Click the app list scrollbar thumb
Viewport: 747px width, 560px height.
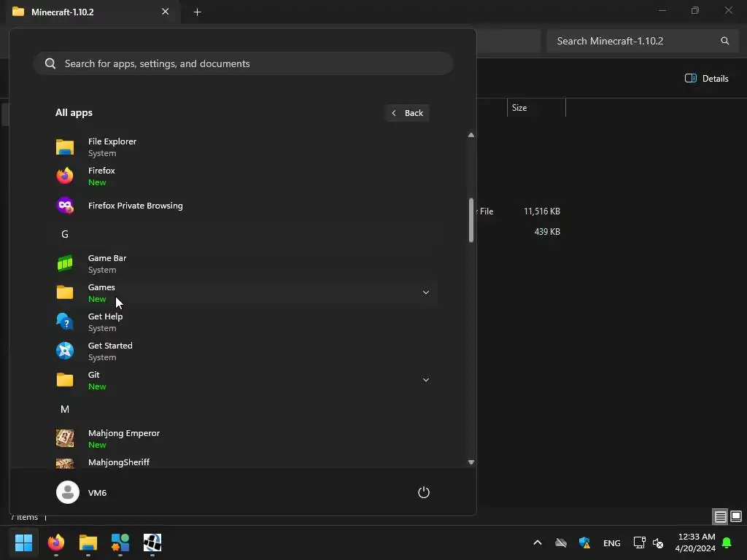(471, 220)
